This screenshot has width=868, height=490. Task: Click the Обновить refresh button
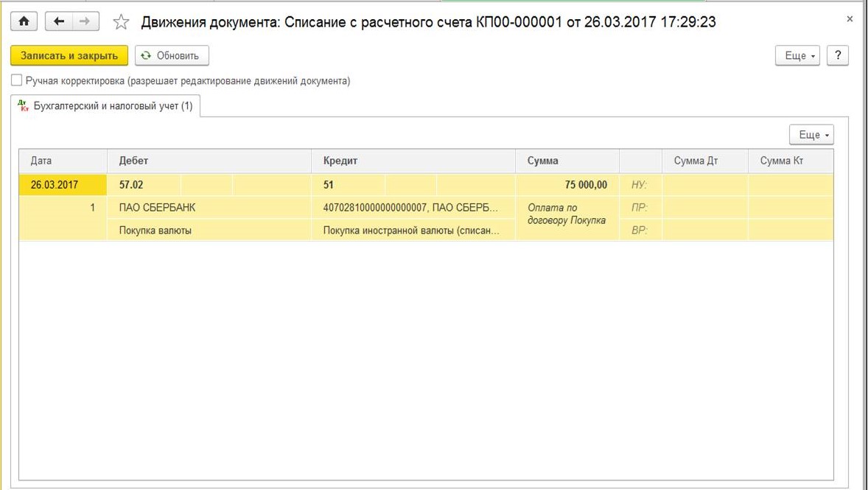pyautogui.click(x=172, y=55)
